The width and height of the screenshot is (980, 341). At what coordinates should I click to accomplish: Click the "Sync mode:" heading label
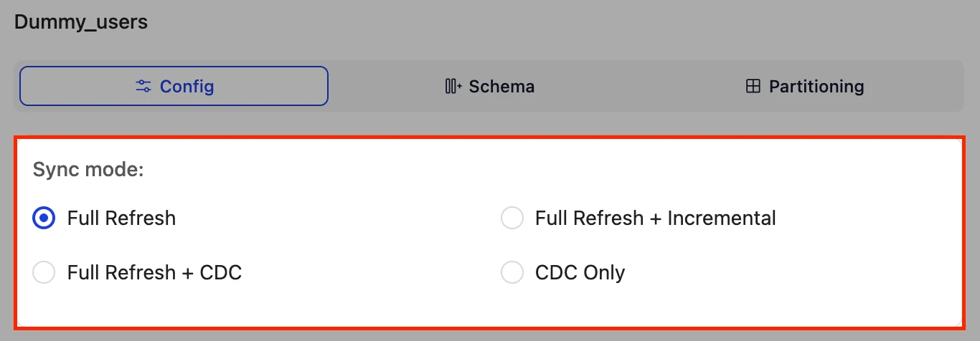click(89, 170)
